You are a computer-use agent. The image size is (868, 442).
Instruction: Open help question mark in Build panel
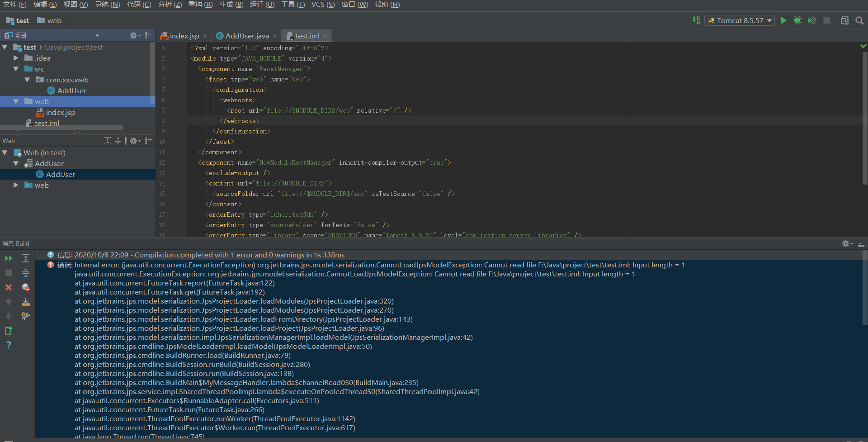point(9,345)
